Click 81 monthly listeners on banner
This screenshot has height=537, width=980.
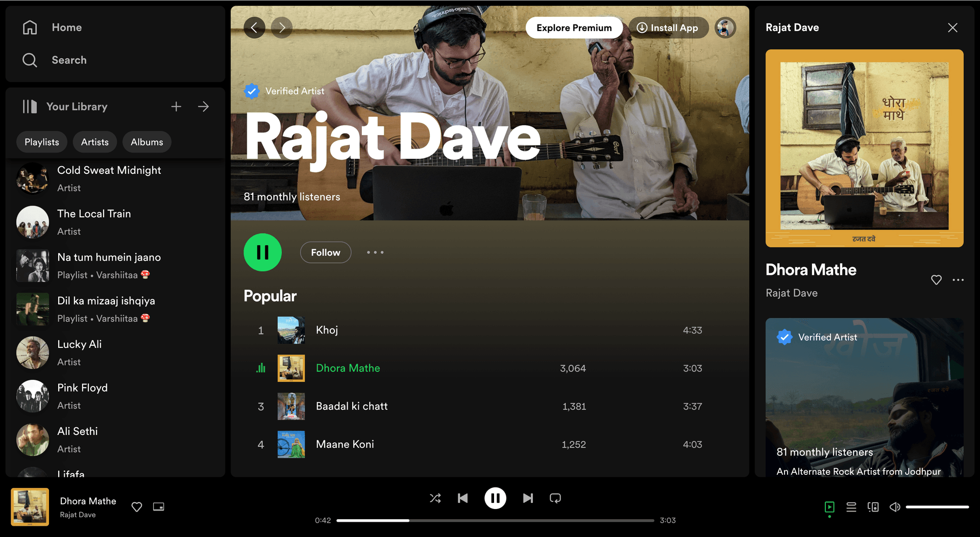pyautogui.click(x=292, y=197)
